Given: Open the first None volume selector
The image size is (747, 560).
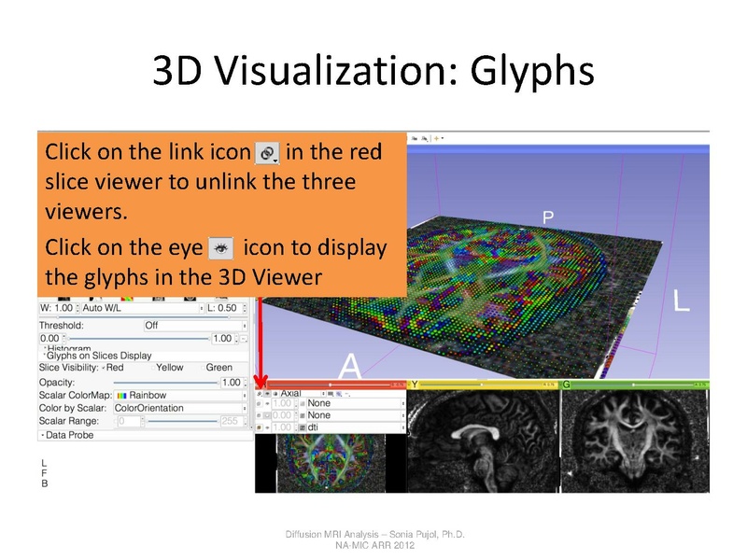Looking at the screenshot, I should [357, 403].
